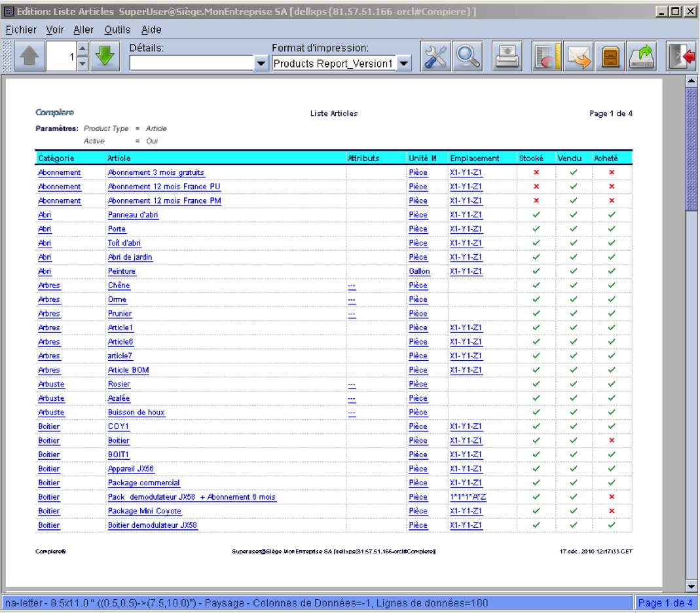Click the Attributs dashes link in Chêne row
Screen dimensions: 700x613
click(x=352, y=286)
